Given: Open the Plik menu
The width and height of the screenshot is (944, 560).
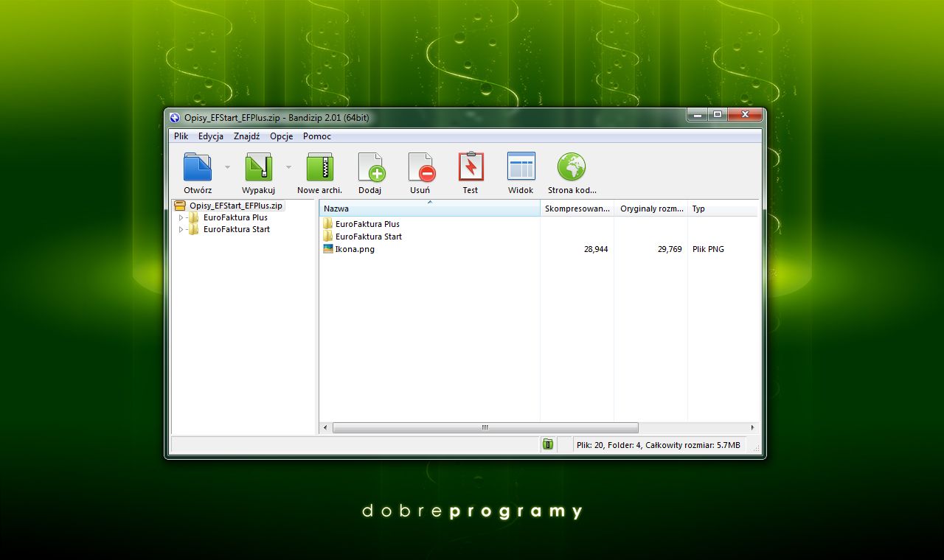Looking at the screenshot, I should (x=181, y=136).
